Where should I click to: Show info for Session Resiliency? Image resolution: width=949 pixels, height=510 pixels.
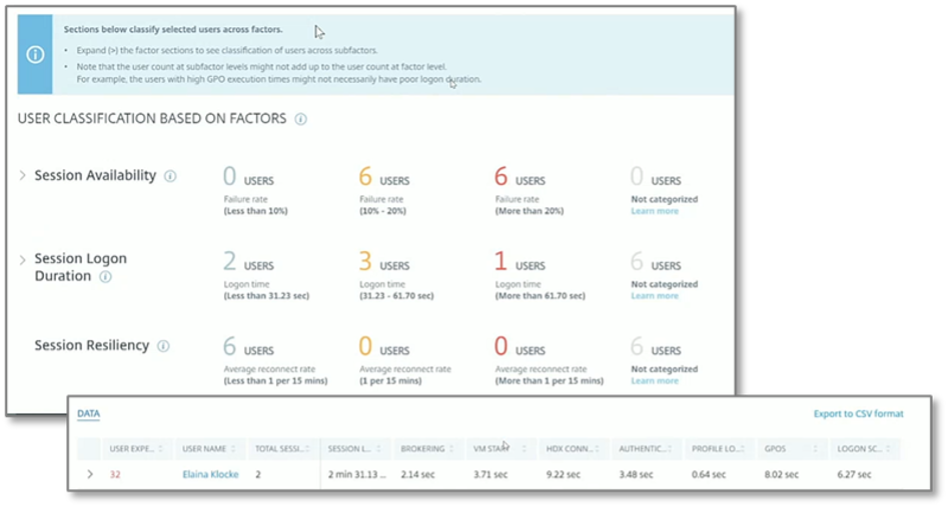pyautogui.click(x=163, y=346)
